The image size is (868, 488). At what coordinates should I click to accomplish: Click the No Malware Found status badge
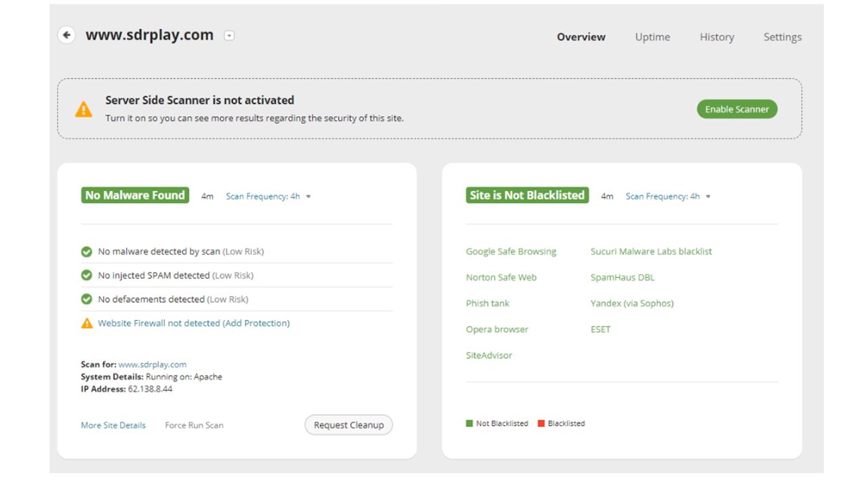(135, 195)
